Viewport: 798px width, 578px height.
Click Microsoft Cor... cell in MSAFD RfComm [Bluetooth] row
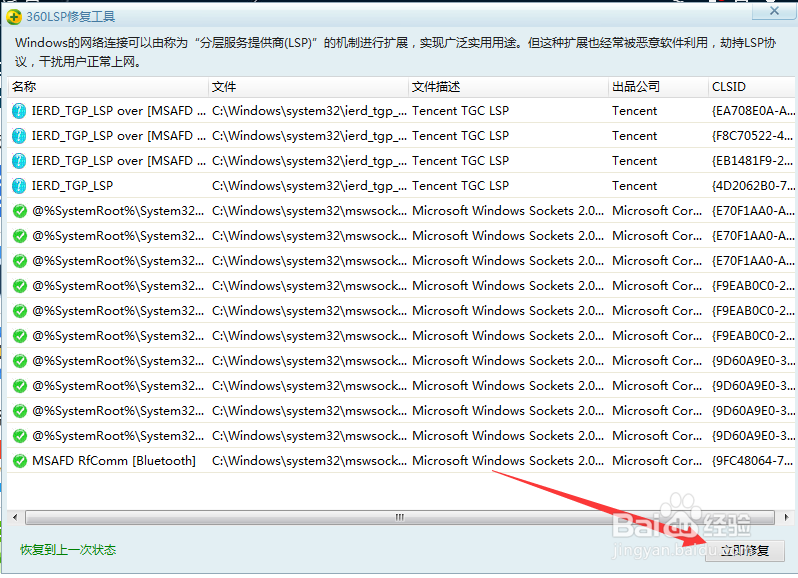(x=657, y=461)
